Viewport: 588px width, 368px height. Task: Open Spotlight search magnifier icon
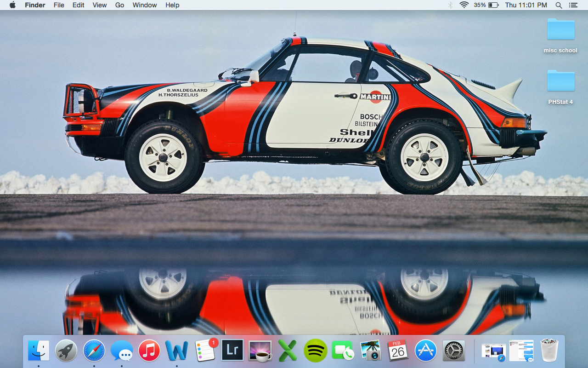click(559, 5)
